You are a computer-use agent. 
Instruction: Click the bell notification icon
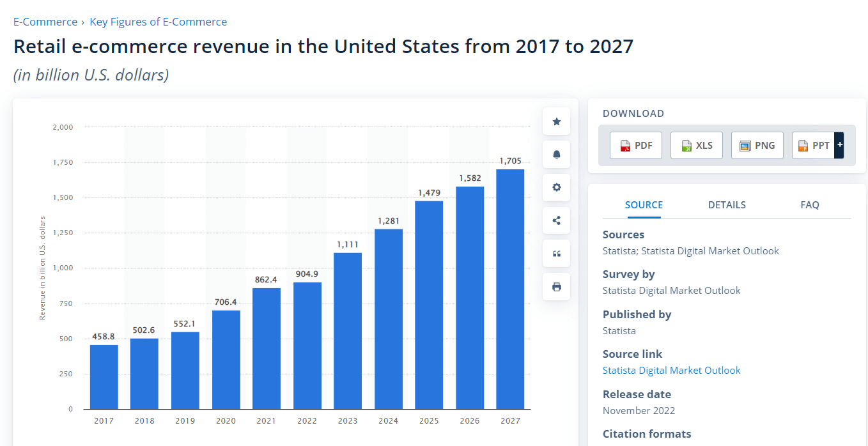(556, 155)
